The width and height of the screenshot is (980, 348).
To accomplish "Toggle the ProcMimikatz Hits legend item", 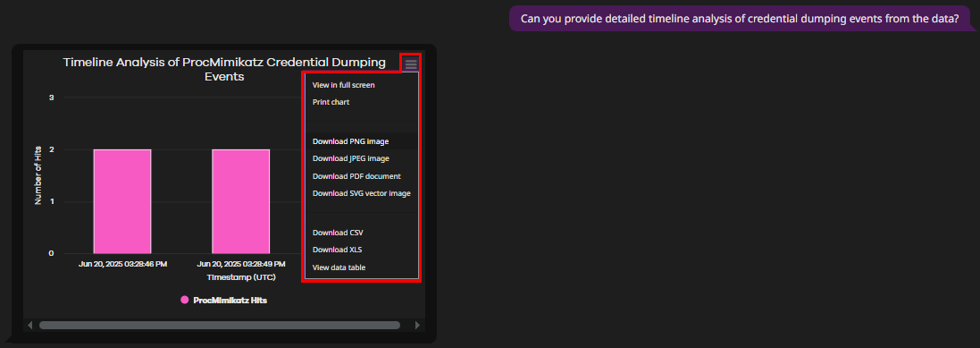I will pyautogui.click(x=223, y=301).
